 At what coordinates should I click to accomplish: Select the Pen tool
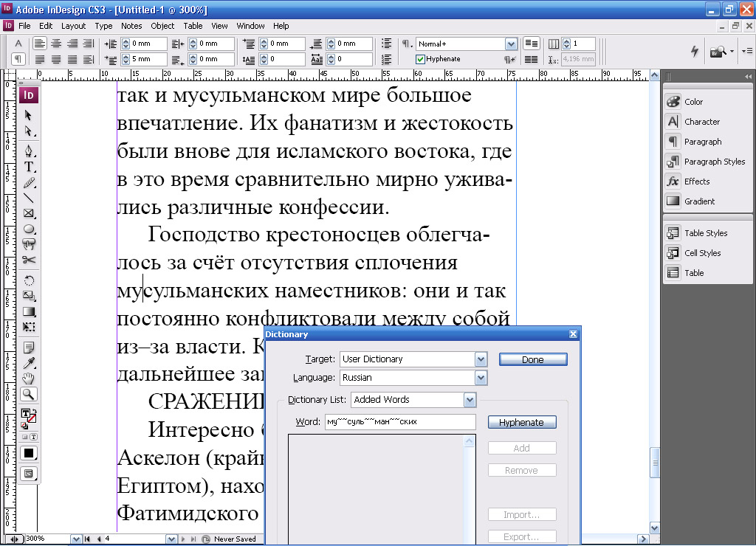29,151
